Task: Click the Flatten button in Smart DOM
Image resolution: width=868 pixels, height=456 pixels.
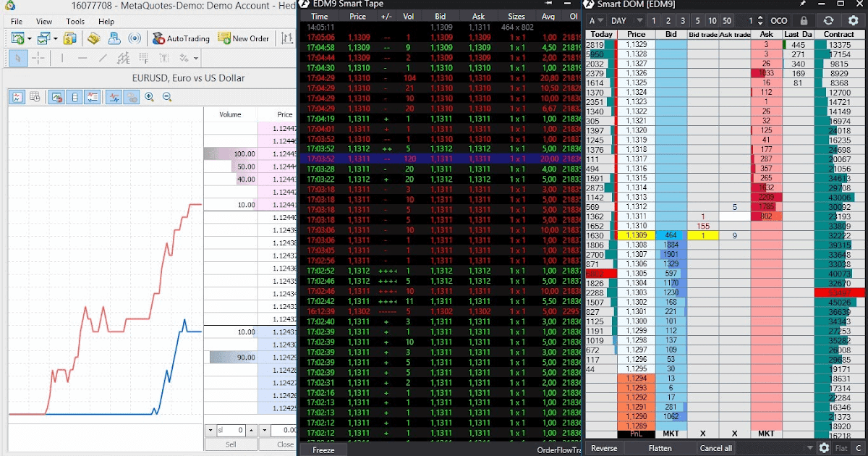Action: point(660,448)
